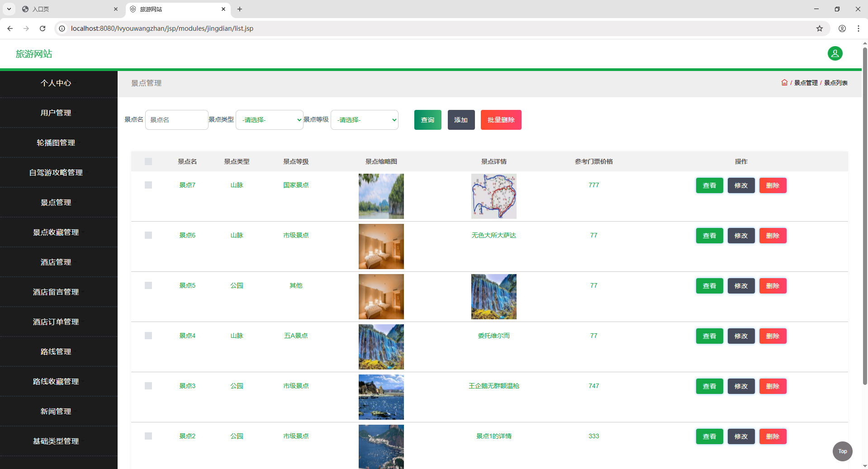
Task: Click the hotel room thumbnail for 景点6
Action: (x=381, y=246)
